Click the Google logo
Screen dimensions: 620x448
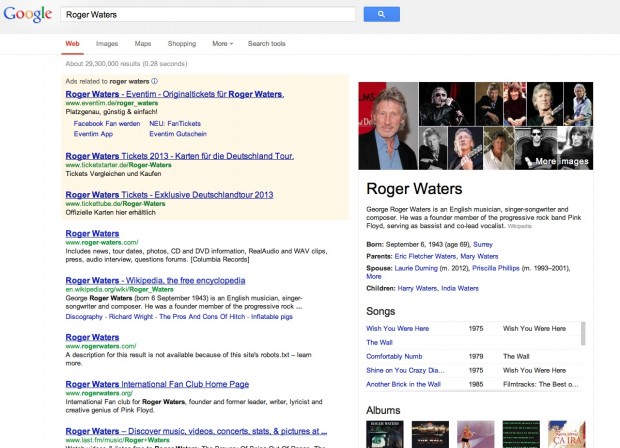pos(28,14)
